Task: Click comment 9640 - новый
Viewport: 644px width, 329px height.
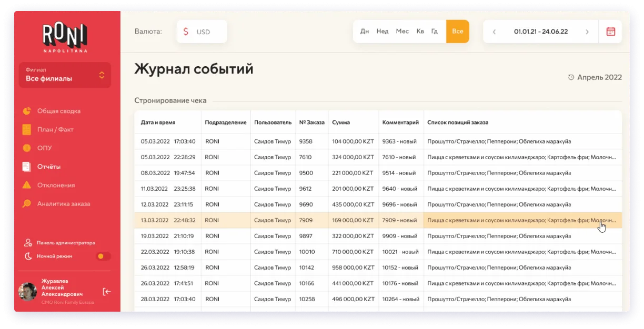Action: (x=399, y=189)
